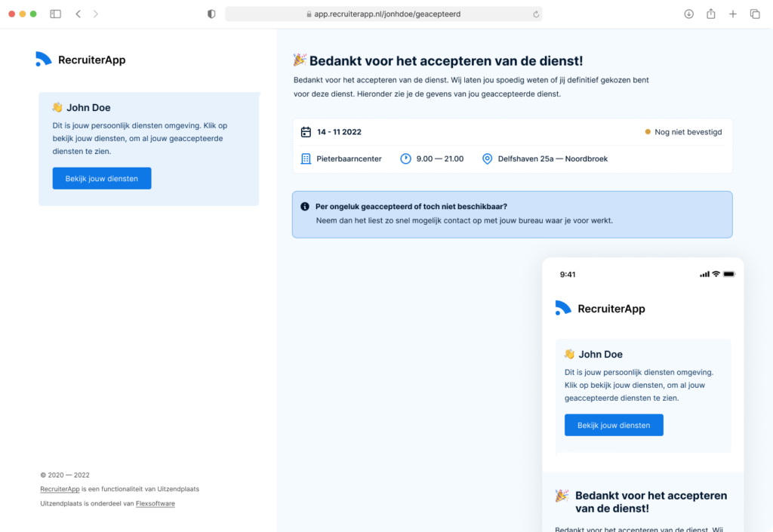Click the privacy shield icon near address bar
Viewport: 773px width, 532px height.
tap(211, 14)
